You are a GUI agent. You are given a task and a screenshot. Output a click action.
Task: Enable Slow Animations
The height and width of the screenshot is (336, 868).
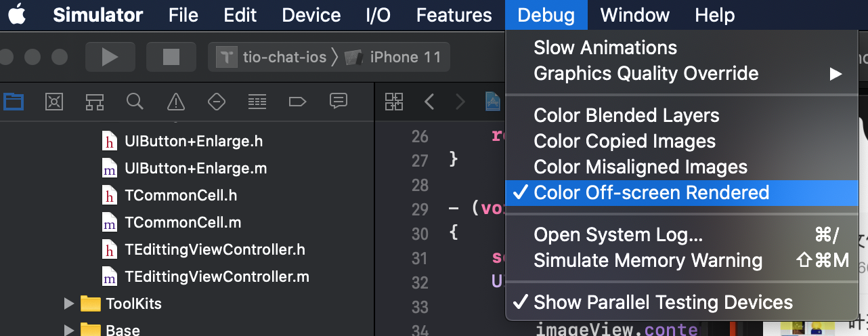click(x=677, y=47)
